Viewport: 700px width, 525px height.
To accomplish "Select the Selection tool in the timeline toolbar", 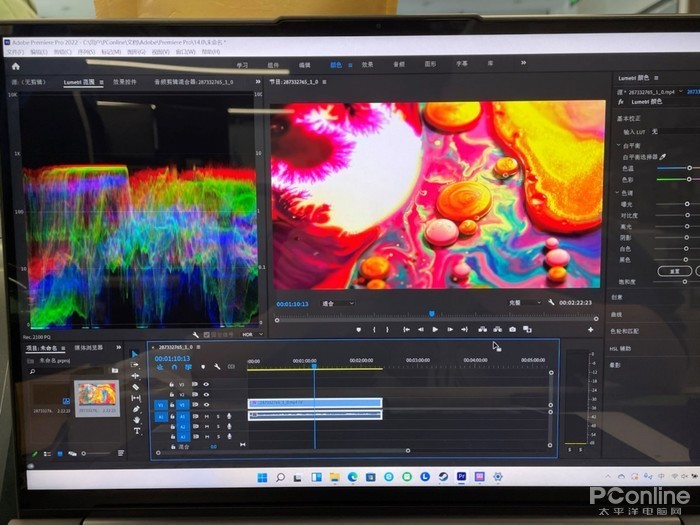I will point(135,354).
